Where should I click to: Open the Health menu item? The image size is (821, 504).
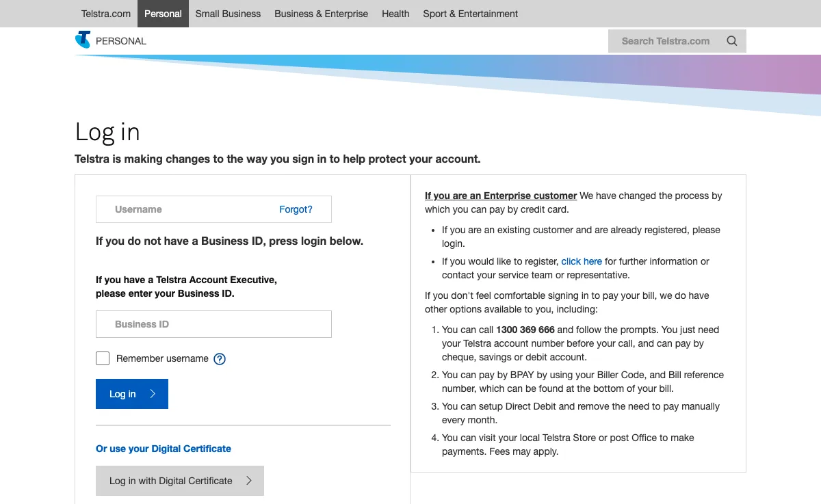coord(395,14)
